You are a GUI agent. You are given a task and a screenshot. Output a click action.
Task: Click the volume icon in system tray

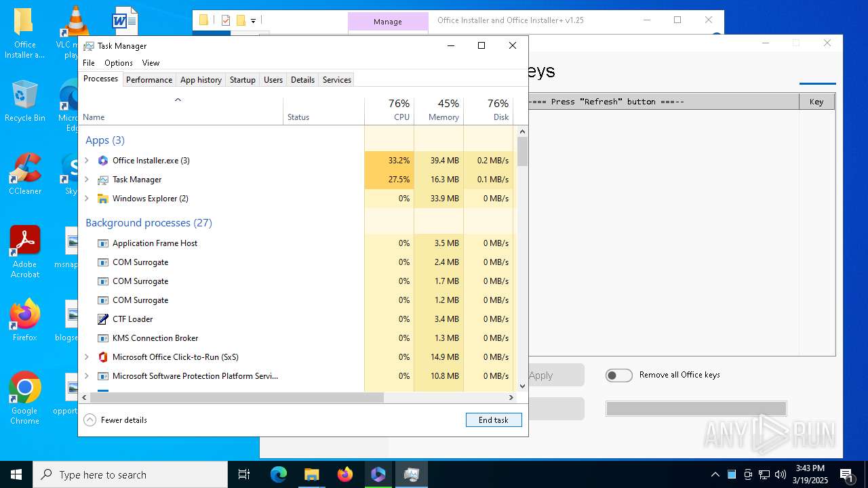click(x=781, y=474)
